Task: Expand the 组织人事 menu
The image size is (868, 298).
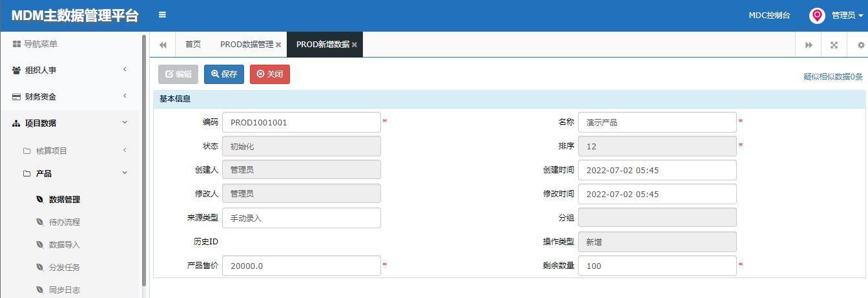Action: tap(70, 70)
